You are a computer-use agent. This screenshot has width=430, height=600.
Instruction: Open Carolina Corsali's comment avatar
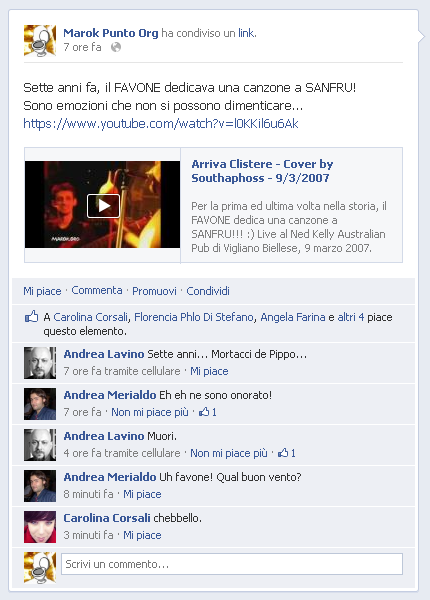[x=40, y=527]
